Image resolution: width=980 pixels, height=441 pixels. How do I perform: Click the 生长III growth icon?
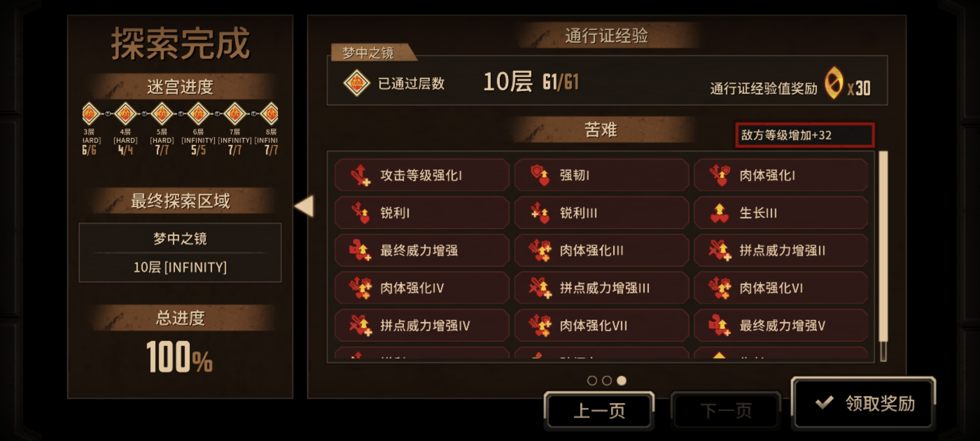(719, 212)
